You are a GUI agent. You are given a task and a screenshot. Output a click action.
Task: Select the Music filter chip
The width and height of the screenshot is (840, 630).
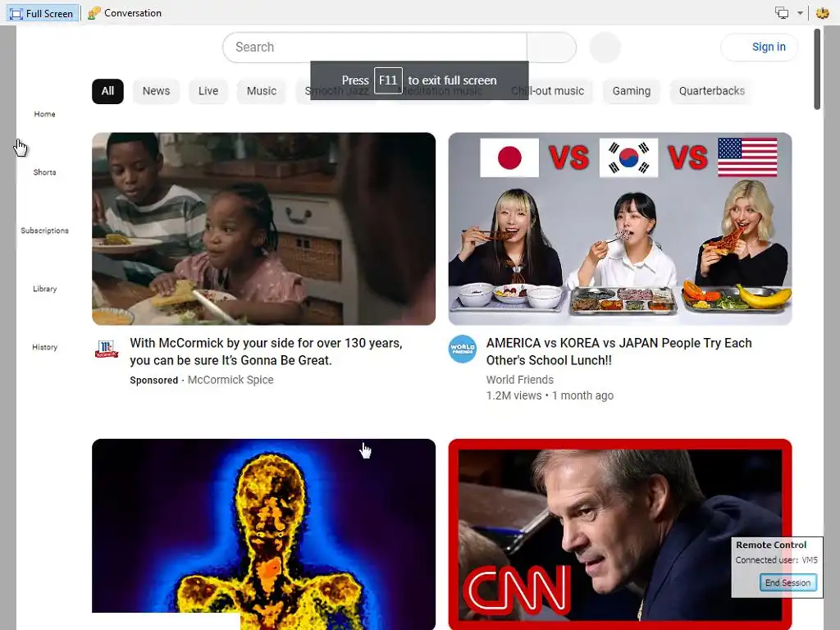[262, 91]
